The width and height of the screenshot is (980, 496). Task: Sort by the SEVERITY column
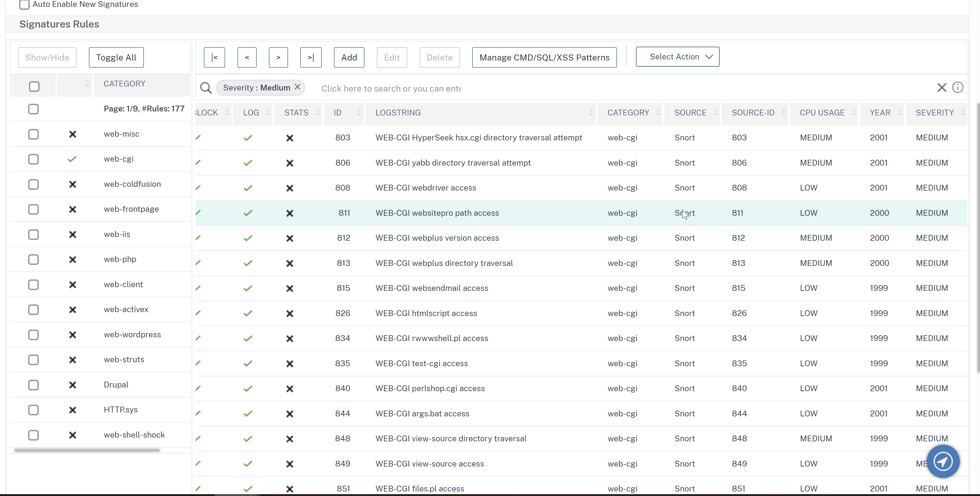962,112
